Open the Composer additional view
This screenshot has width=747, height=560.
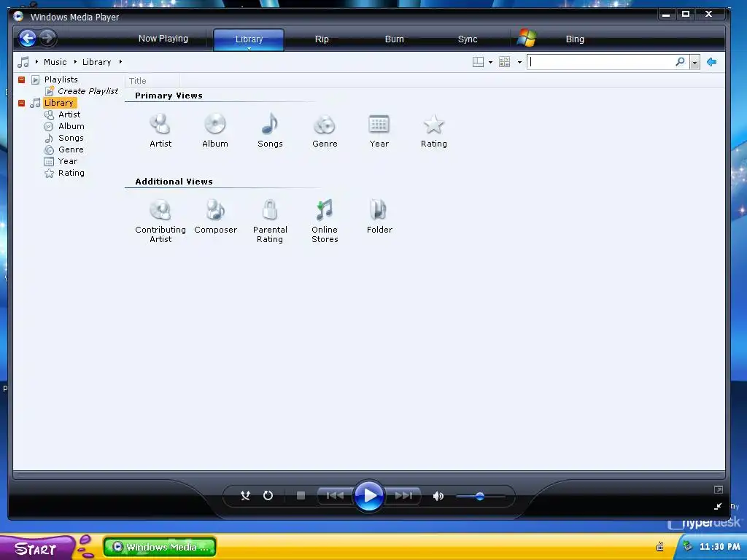215,217
